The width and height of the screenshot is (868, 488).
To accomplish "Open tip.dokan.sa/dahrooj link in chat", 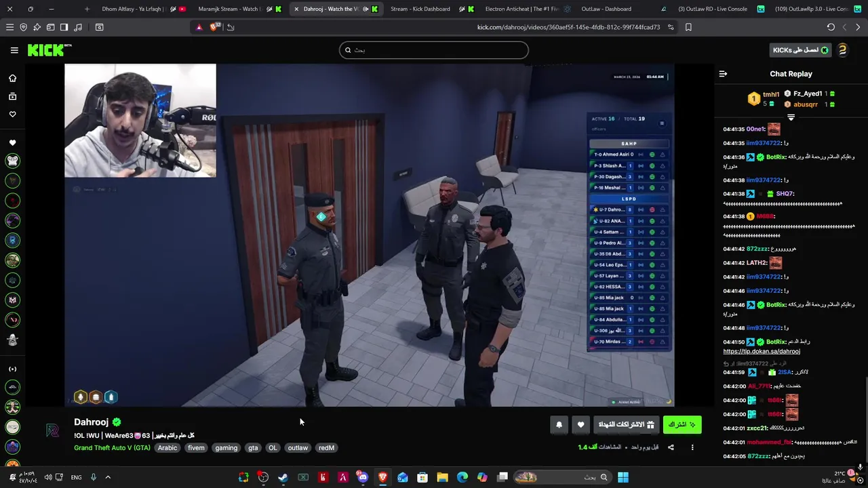I will pyautogui.click(x=762, y=352).
